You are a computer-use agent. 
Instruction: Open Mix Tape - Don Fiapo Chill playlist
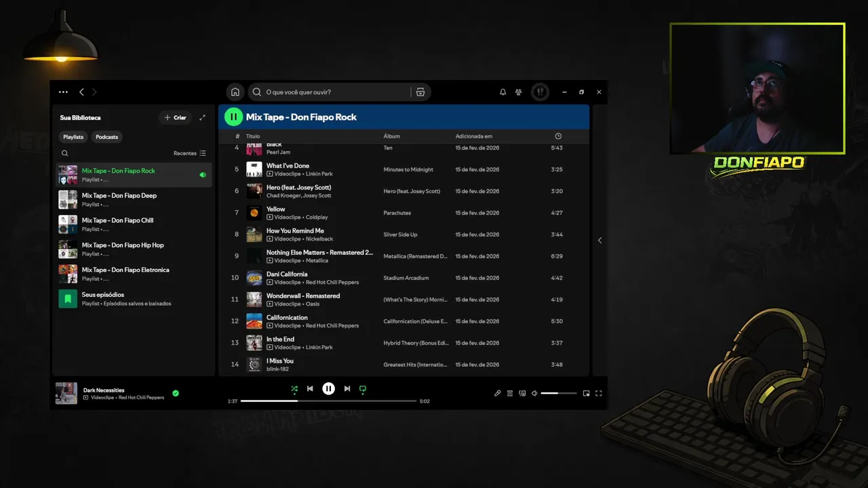(x=133, y=224)
